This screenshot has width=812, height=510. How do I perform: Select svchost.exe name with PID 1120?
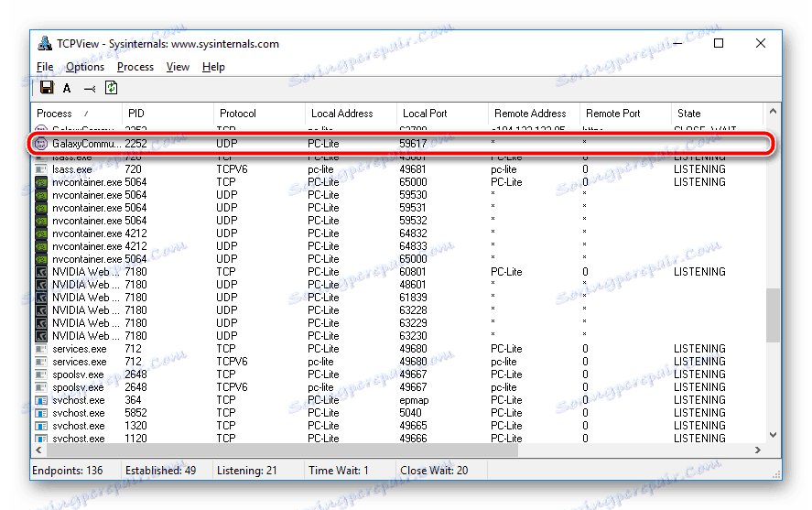78,439
